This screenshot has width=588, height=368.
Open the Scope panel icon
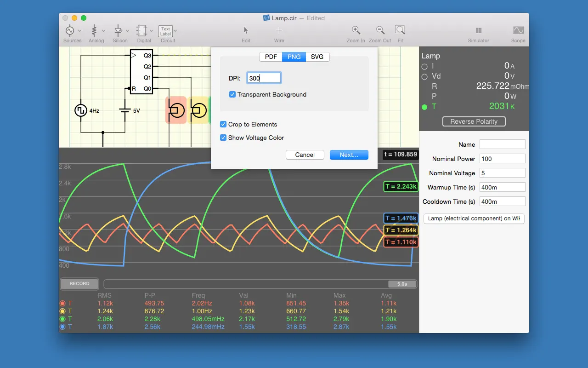(x=518, y=30)
